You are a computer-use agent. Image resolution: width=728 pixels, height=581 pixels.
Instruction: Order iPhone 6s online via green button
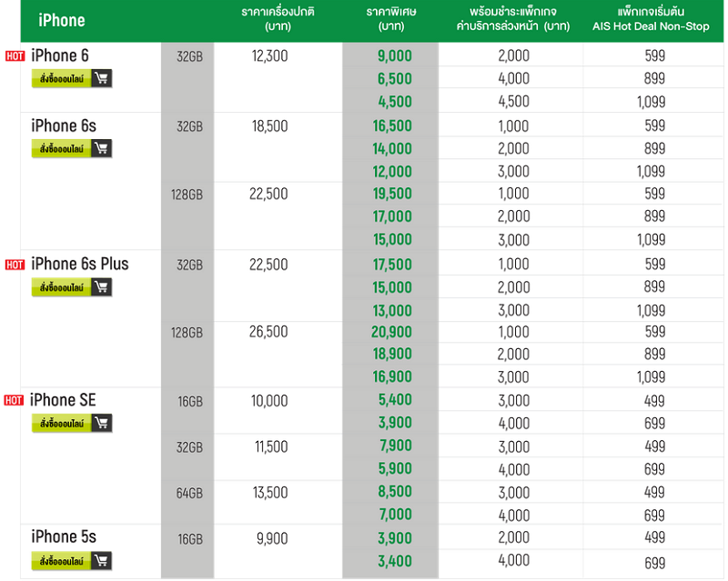coord(61,148)
